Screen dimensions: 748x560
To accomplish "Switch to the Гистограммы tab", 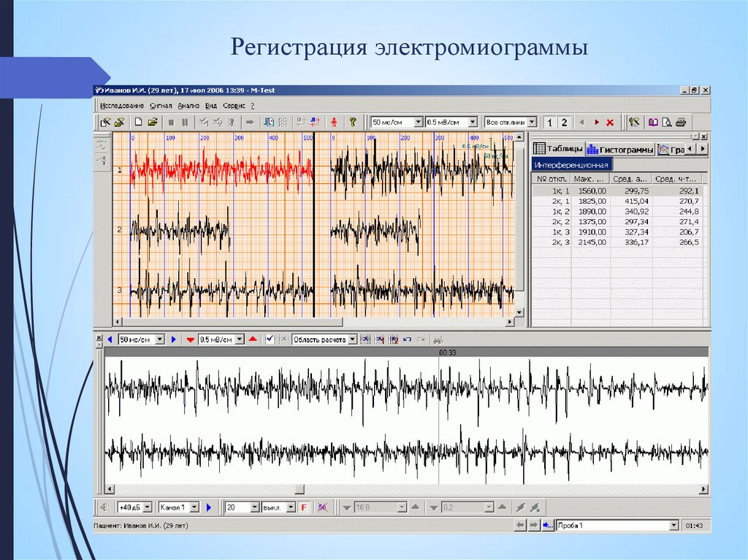I will [619, 149].
